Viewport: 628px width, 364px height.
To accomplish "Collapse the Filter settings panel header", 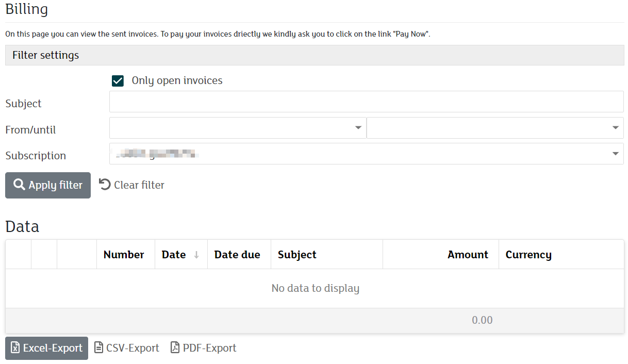I will [315, 55].
